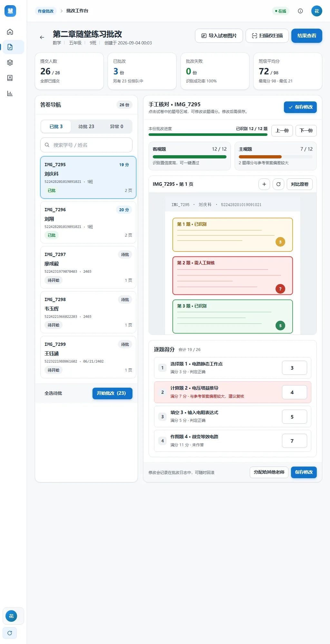This screenshot has width=330, height=644.
Task: Click the 主观题 orange progress bar
Action: (276, 157)
